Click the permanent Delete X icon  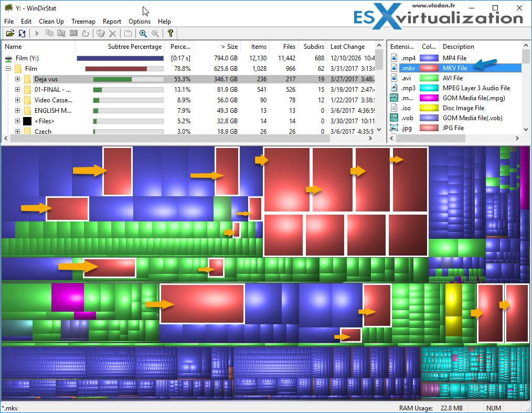pos(113,33)
